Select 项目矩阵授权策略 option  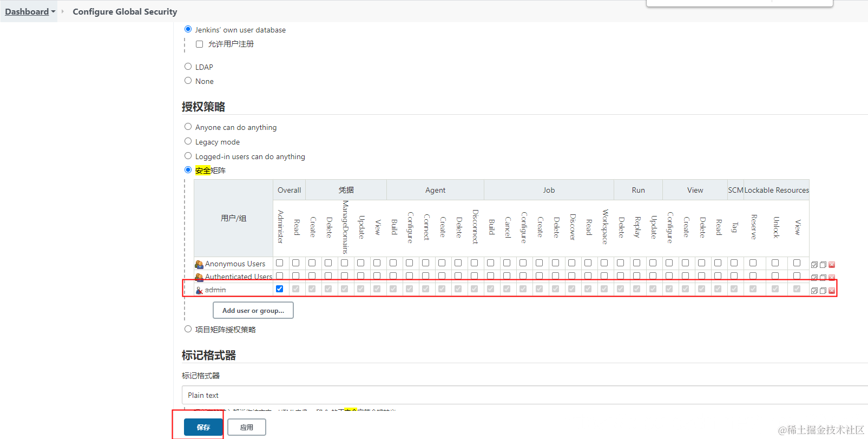(188, 329)
